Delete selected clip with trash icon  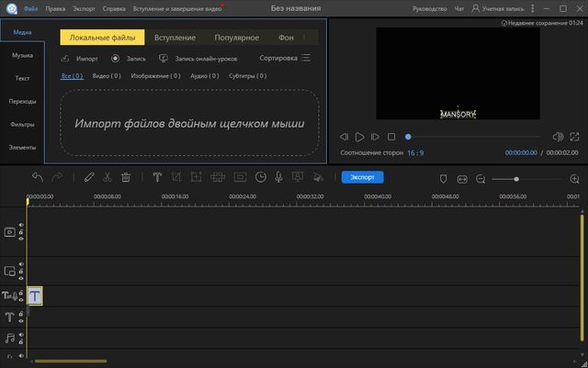coord(126,177)
